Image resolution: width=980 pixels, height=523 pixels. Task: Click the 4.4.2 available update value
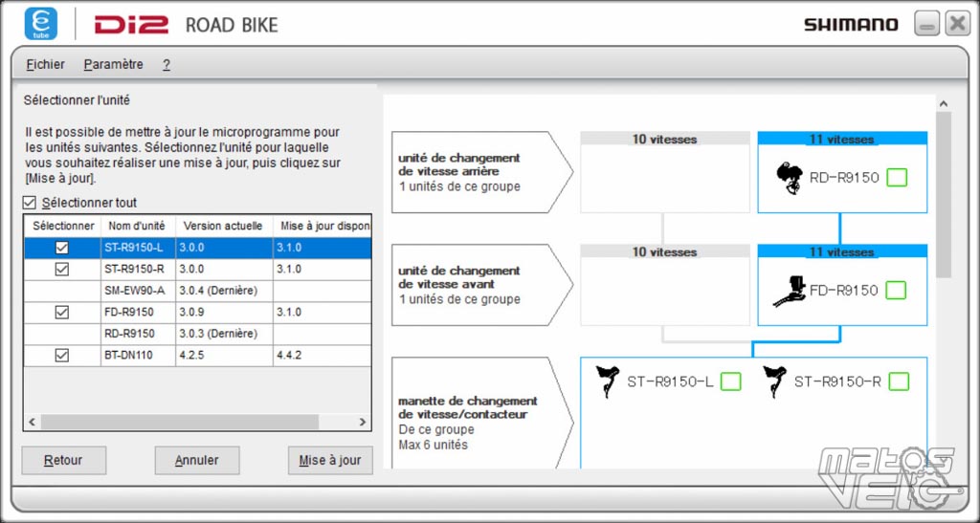[291, 356]
